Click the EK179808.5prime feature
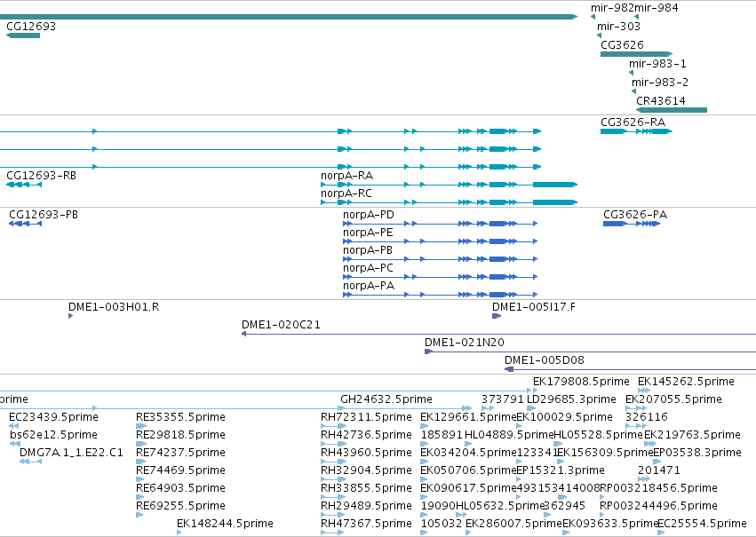The width and height of the screenshot is (756, 537). 535,391
